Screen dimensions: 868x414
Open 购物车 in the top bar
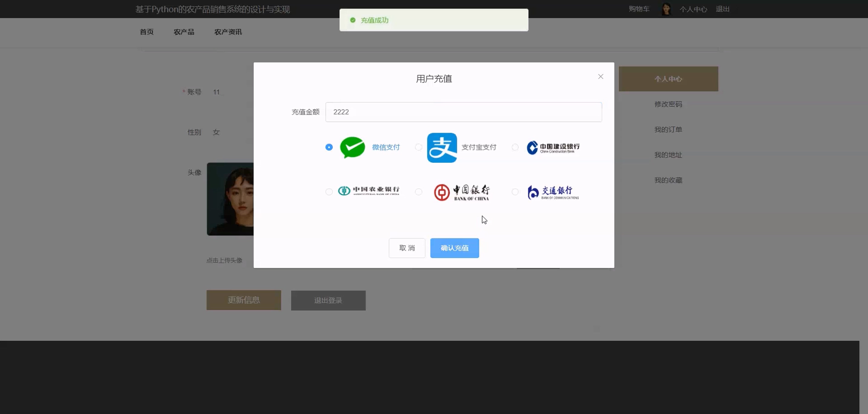(639, 9)
